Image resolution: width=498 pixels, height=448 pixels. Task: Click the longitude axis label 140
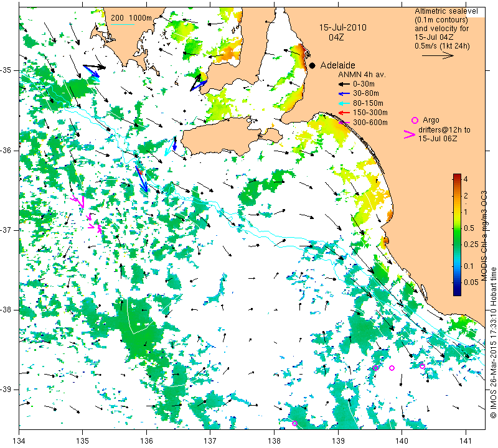tap(402, 441)
